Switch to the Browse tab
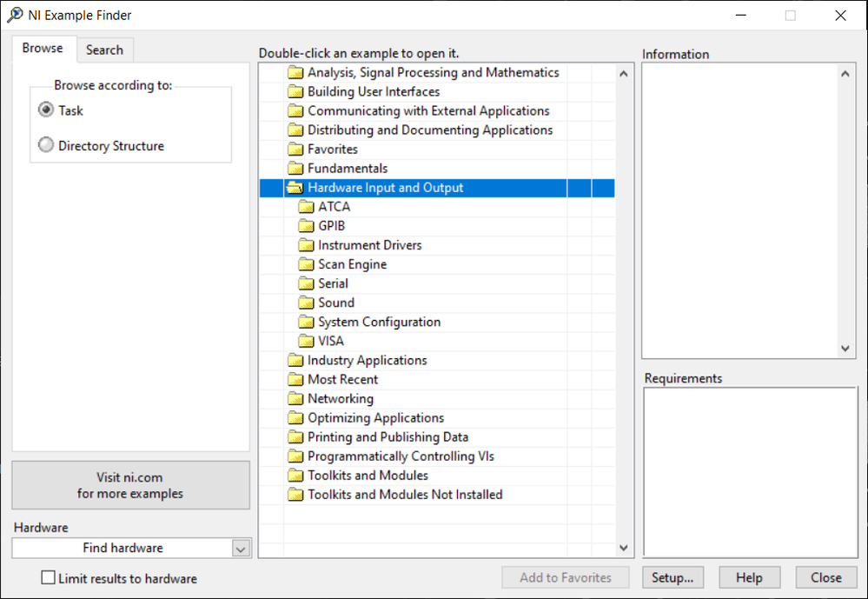This screenshot has height=599, width=868. point(43,49)
